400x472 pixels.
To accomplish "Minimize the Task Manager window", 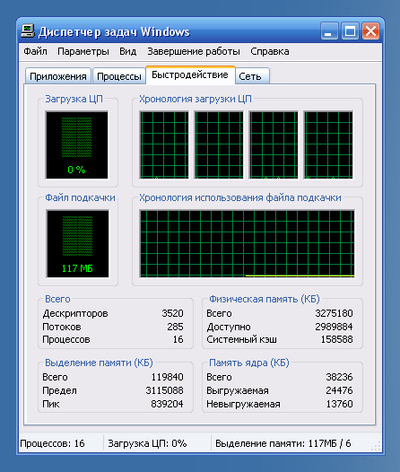I will (x=329, y=31).
